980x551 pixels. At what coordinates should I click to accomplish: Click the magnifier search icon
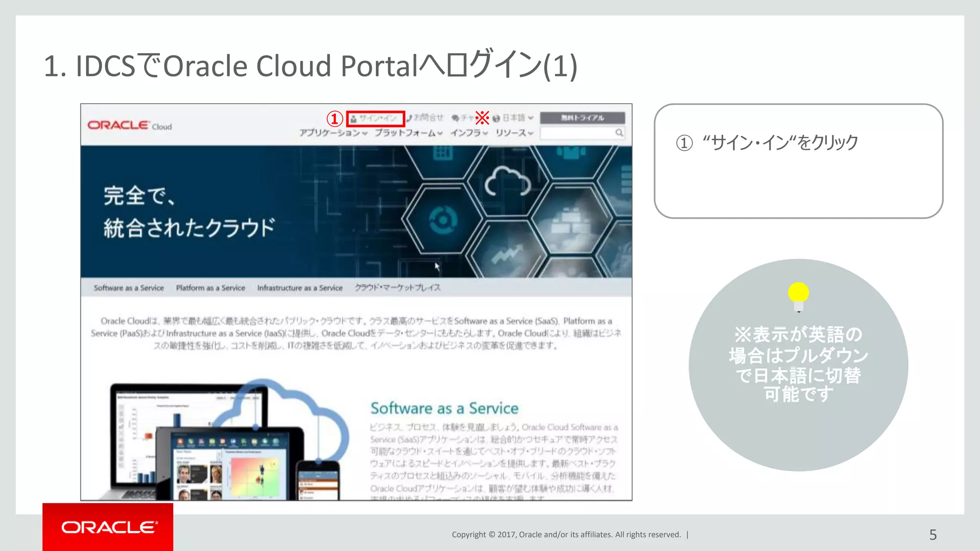point(619,132)
